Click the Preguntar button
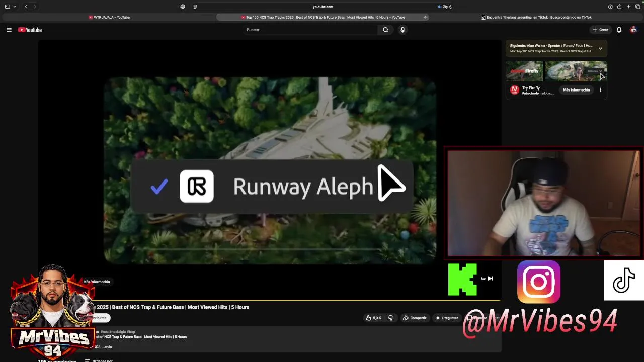The width and height of the screenshot is (644, 362). click(447, 318)
